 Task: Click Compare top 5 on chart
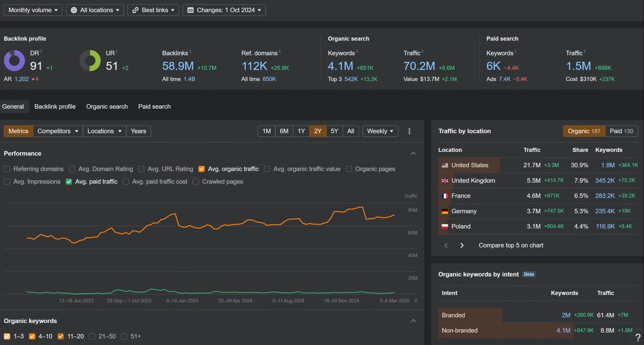pos(511,245)
